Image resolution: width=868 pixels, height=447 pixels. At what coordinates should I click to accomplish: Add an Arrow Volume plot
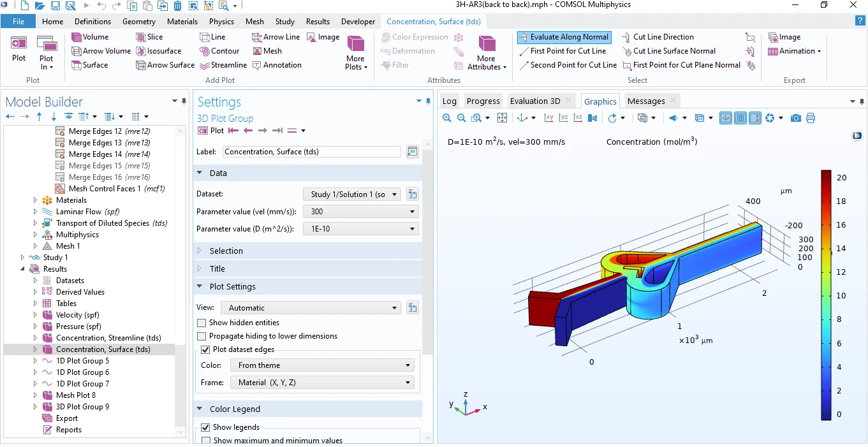point(77,51)
